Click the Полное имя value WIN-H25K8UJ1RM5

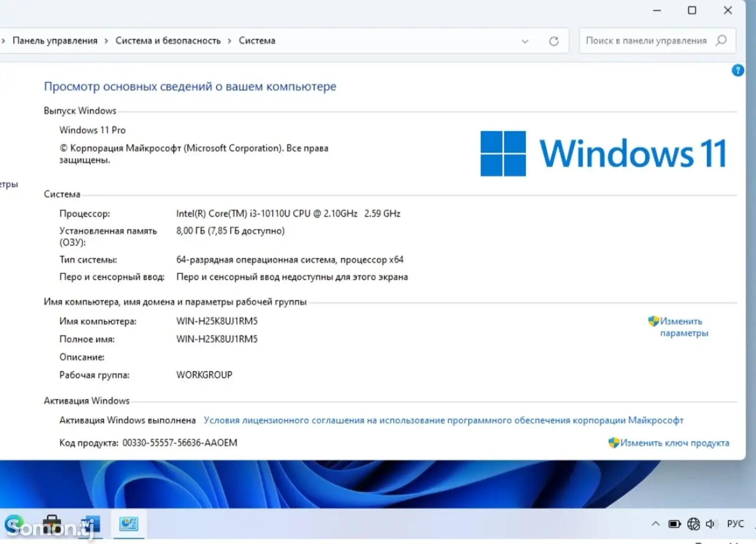pyautogui.click(x=217, y=339)
